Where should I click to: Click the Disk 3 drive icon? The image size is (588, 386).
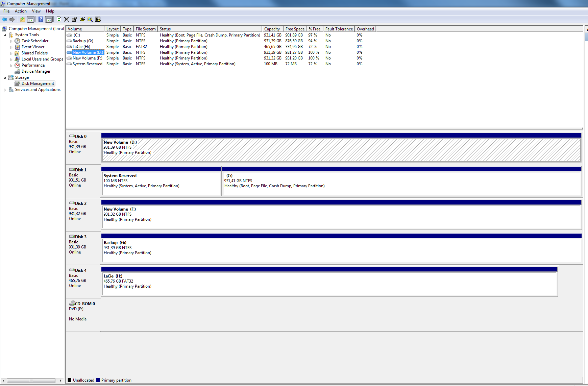click(x=72, y=237)
